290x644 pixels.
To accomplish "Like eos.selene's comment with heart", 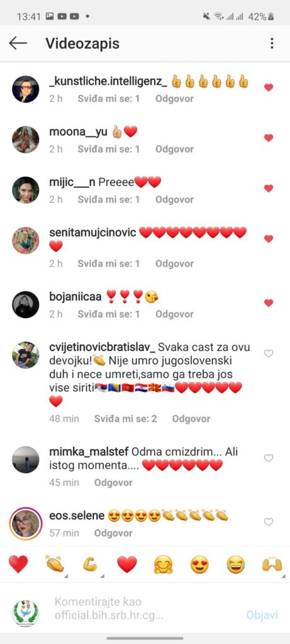I will (x=269, y=522).
